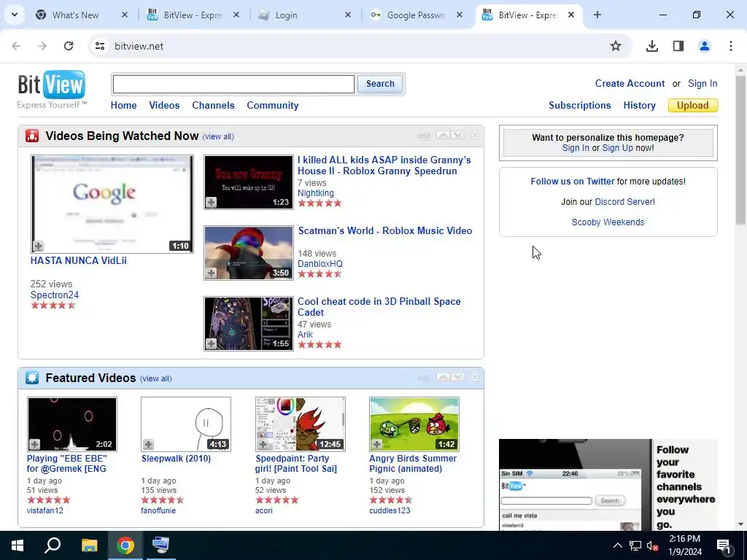Open the notification center icon
Image resolution: width=747 pixels, height=560 pixels.
(723, 545)
